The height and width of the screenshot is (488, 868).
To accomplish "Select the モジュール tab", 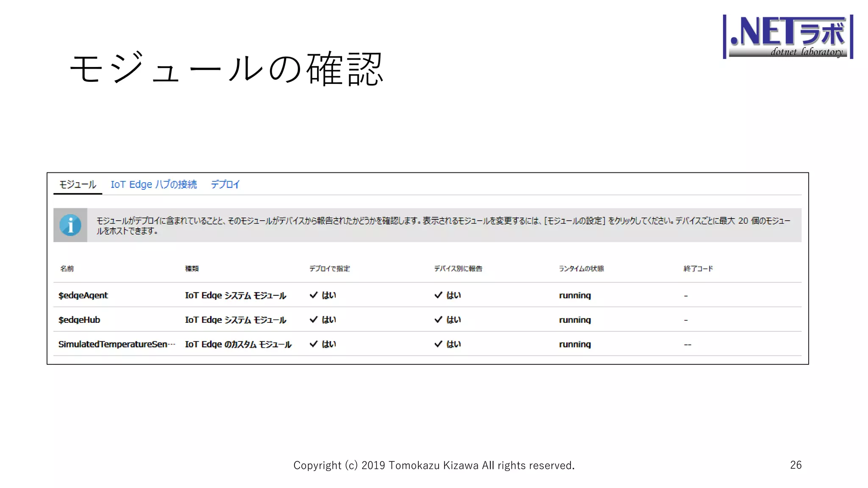I will pos(78,185).
